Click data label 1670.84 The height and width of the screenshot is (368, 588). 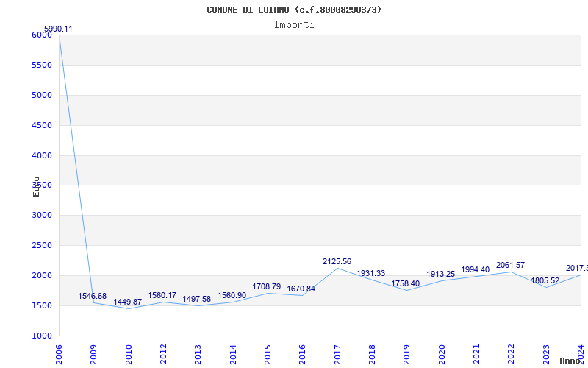point(301,289)
